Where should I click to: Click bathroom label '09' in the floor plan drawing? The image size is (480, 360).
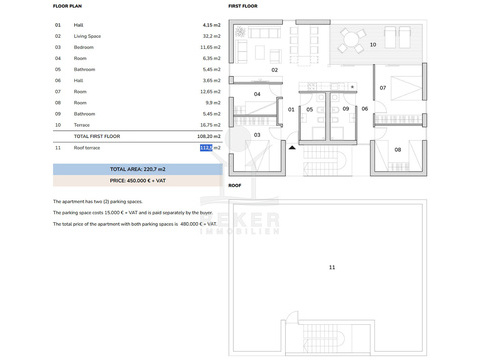pos(346,109)
